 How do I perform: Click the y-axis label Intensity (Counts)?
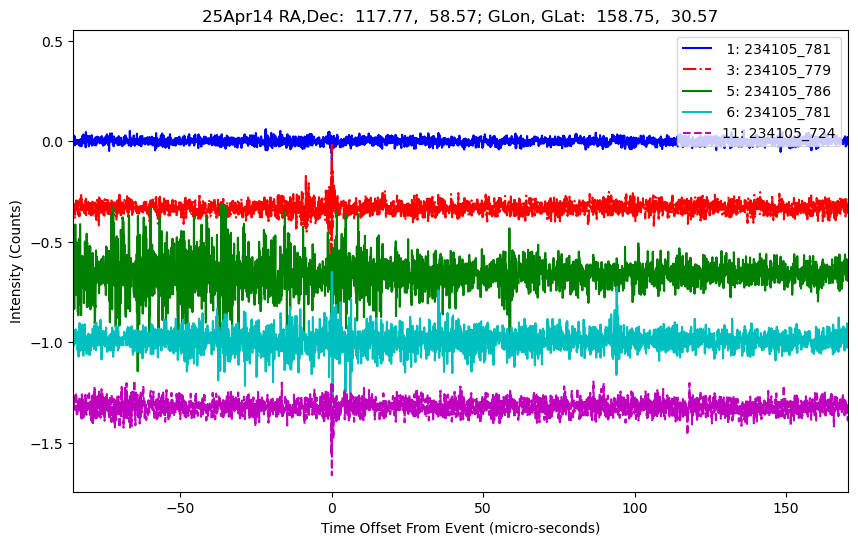click(x=15, y=262)
